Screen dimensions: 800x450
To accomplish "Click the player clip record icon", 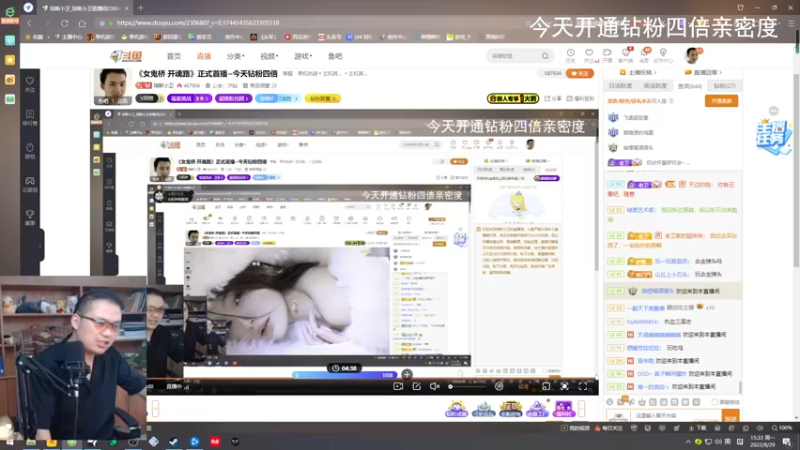I will 398,387.
